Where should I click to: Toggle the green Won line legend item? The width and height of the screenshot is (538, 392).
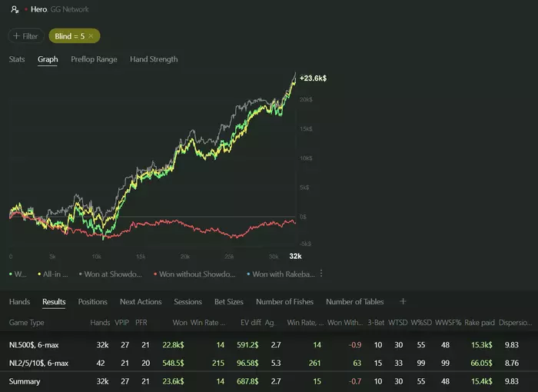(18, 274)
